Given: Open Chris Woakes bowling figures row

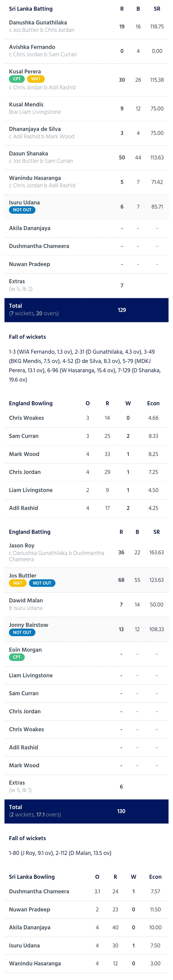Looking at the screenshot, I should [x=86, y=418].
